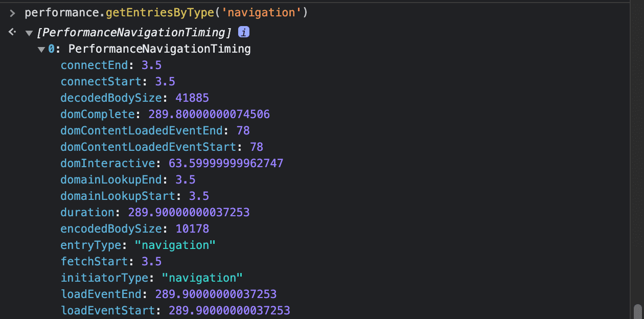The width and height of the screenshot is (644, 319).
Task: Click the output return arrow icon
Action: [x=13, y=32]
